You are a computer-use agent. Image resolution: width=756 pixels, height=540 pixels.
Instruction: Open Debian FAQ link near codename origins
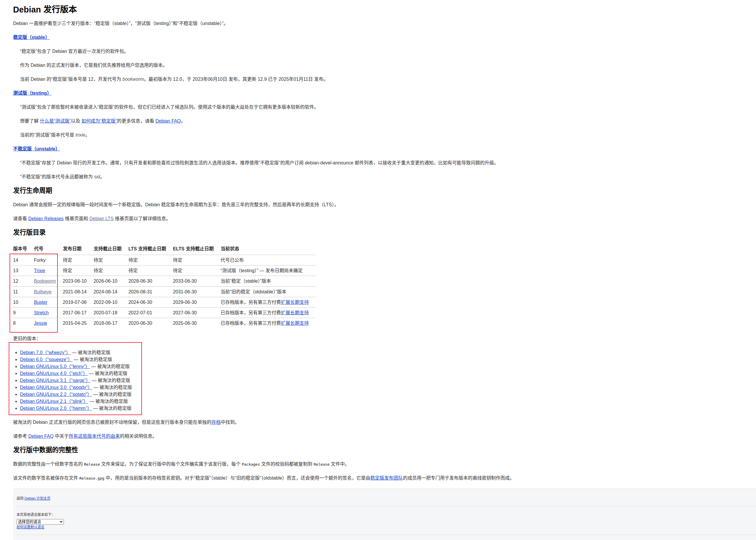tap(41, 436)
